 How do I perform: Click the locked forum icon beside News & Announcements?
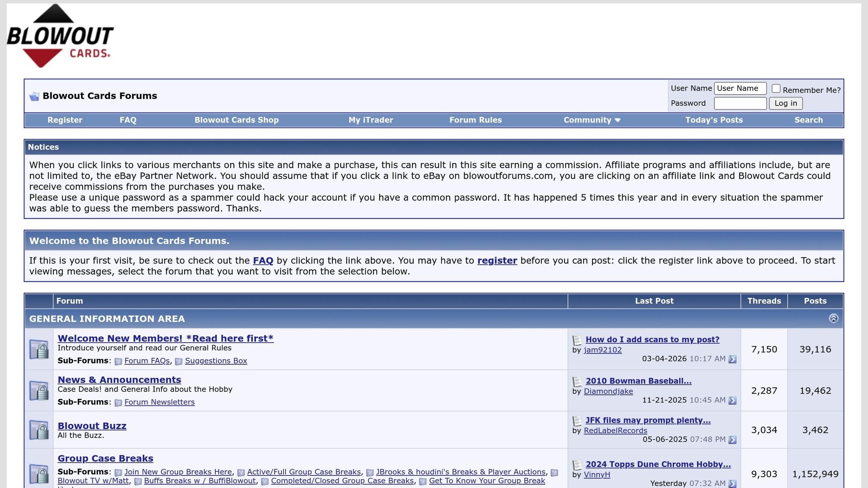(x=39, y=391)
